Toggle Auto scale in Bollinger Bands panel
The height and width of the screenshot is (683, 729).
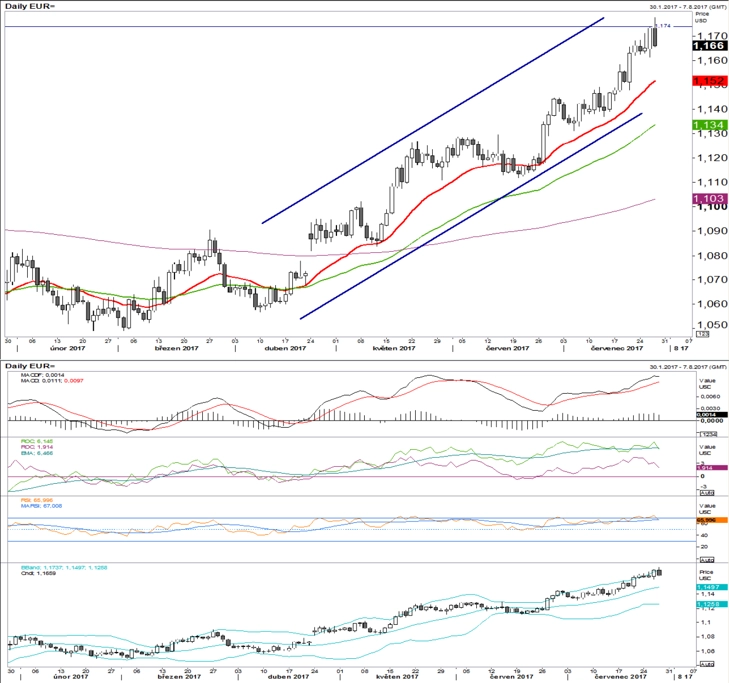(707, 665)
